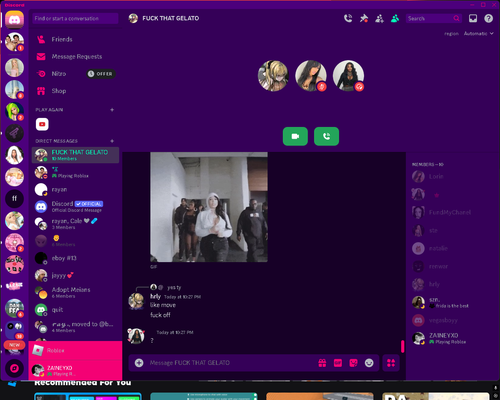Open quit conversation

point(75,310)
